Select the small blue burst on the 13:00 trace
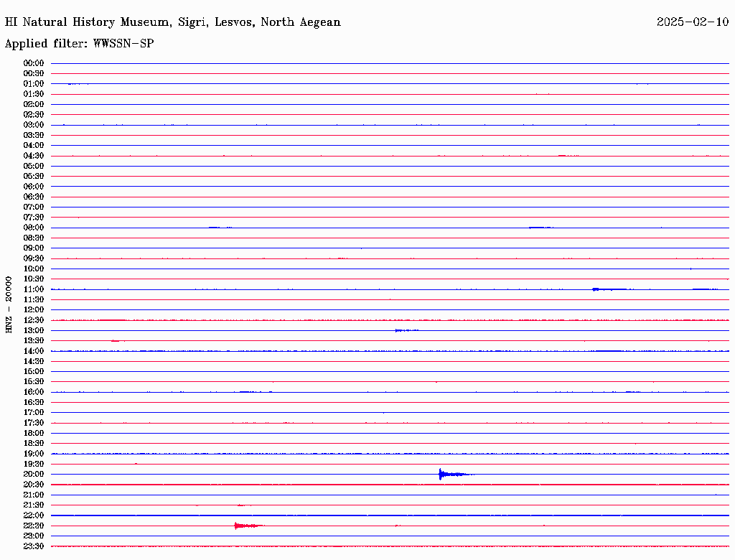The height and width of the screenshot is (560, 735). (x=407, y=331)
